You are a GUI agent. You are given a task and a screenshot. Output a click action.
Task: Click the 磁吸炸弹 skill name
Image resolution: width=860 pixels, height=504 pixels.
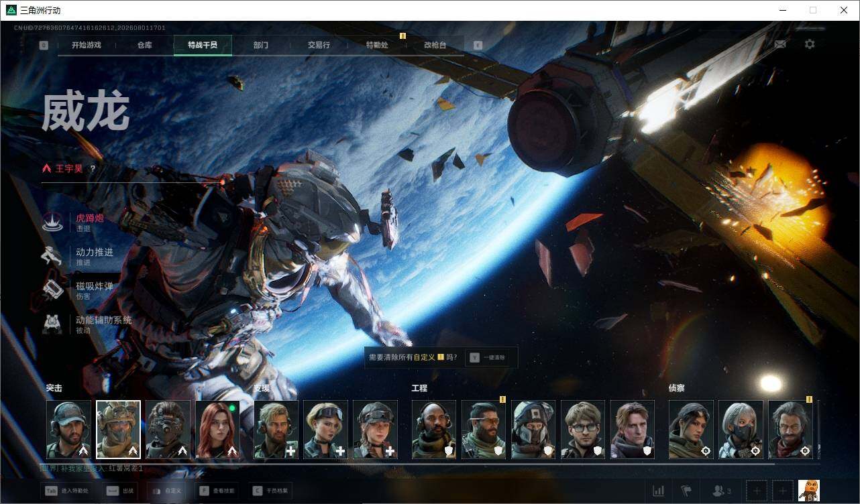[95, 286]
